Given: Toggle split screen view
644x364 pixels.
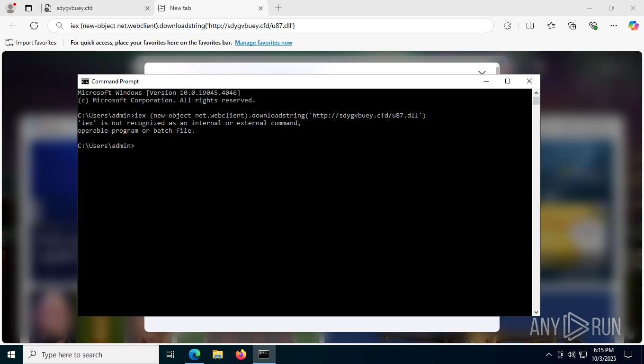Looking at the screenshot, I should 530,26.
